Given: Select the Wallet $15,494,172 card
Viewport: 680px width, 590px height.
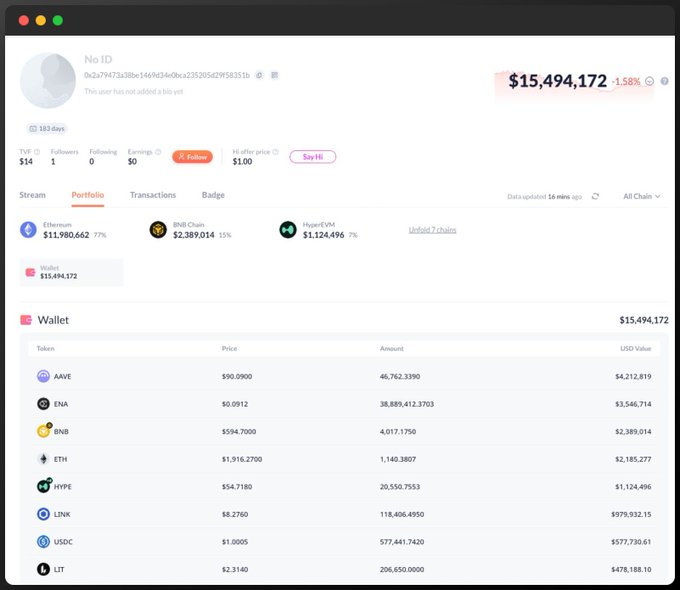Looking at the screenshot, I should click(x=71, y=272).
